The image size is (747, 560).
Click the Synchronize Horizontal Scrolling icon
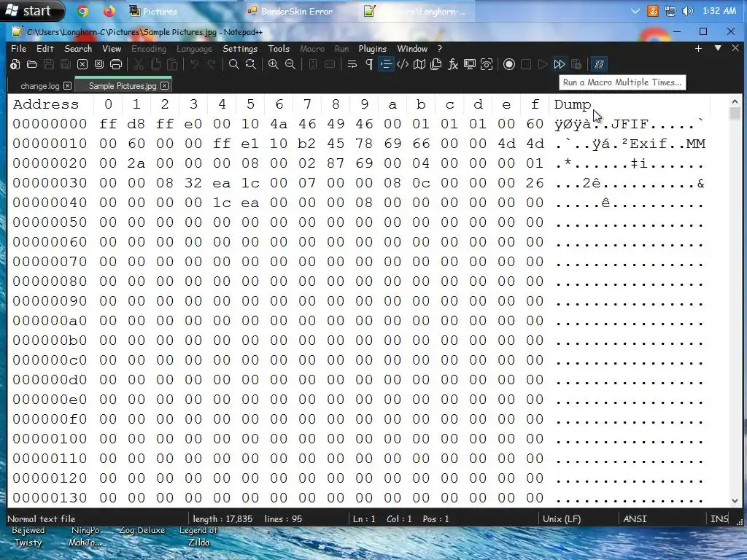[330, 64]
